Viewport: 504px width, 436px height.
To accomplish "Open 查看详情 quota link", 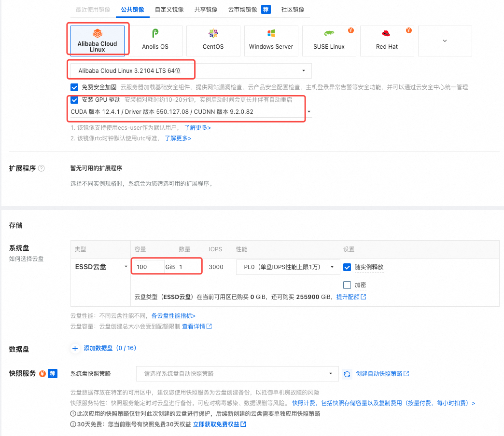I will click(x=196, y=327).
